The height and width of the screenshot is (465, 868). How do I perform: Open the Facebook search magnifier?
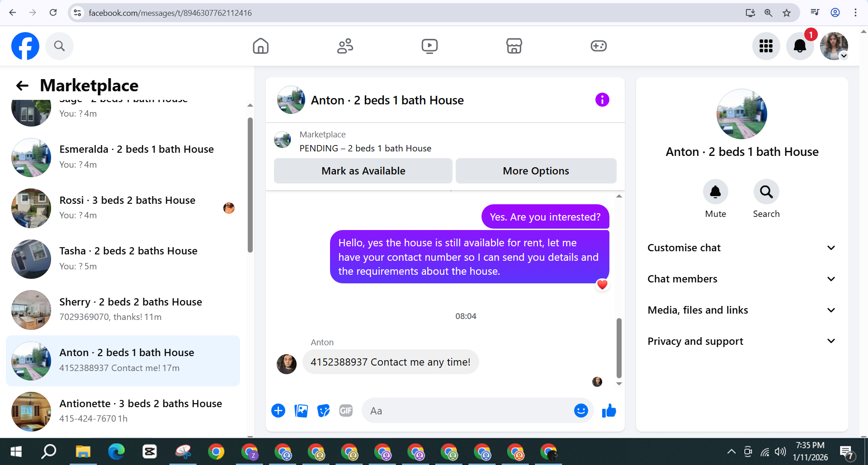(59, 46)
